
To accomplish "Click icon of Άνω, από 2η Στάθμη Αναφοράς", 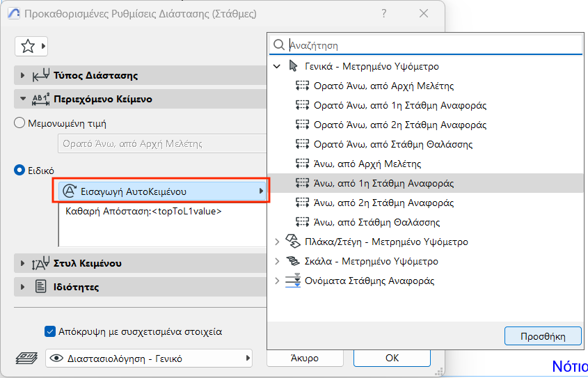I will (302, 203).
